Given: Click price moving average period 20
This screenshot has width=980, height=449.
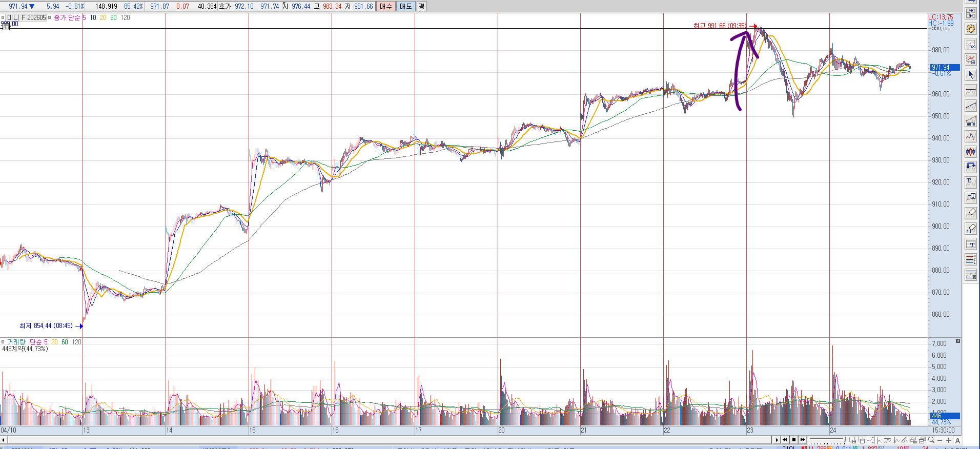Looking at the screenshot, I should (x=103, y=17).
